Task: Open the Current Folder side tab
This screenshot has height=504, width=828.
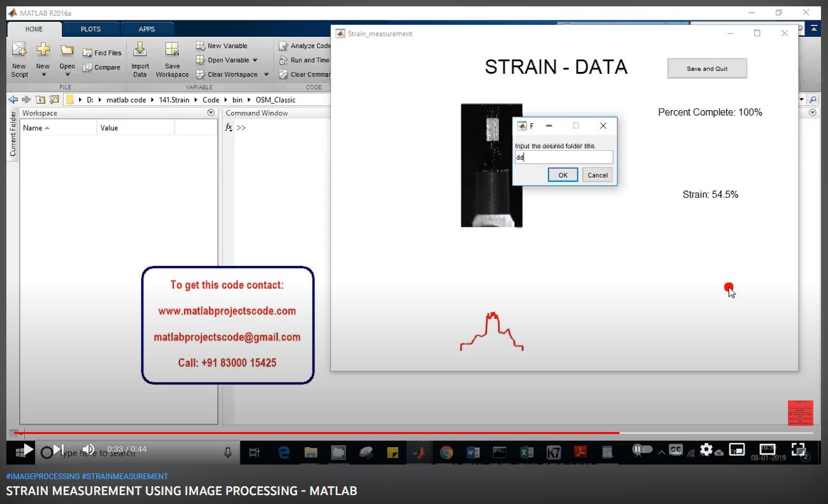Action: point(13,133)
